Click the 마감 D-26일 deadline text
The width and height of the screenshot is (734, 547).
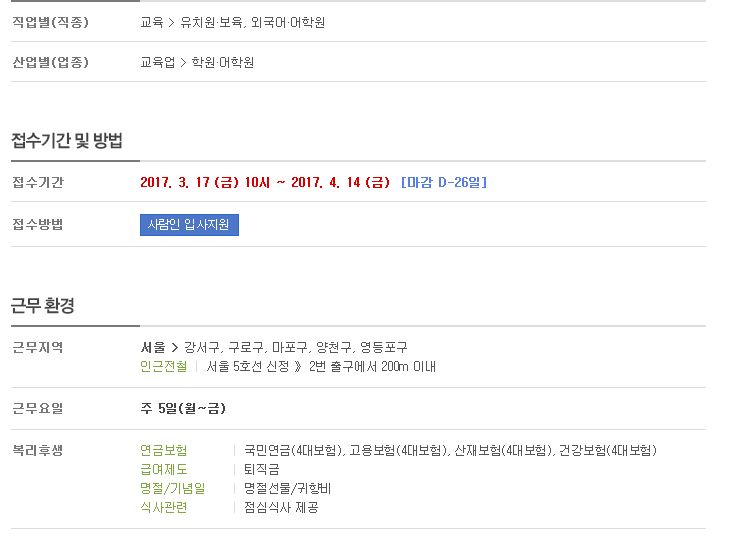(444, 182)
